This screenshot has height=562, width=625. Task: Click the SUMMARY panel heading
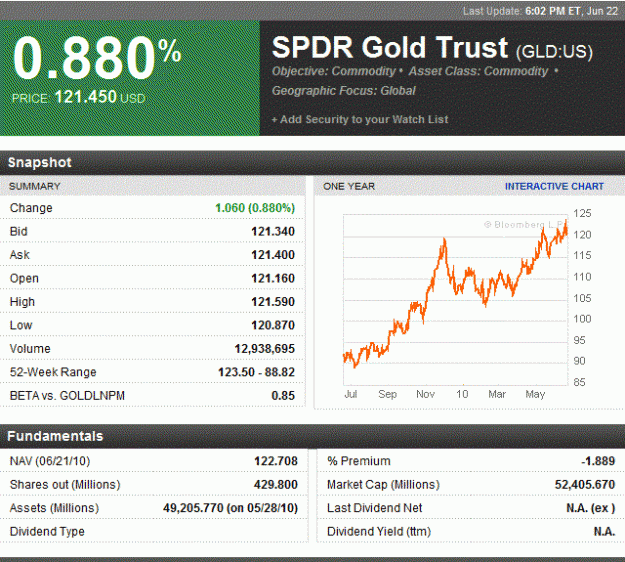point(35,186)
